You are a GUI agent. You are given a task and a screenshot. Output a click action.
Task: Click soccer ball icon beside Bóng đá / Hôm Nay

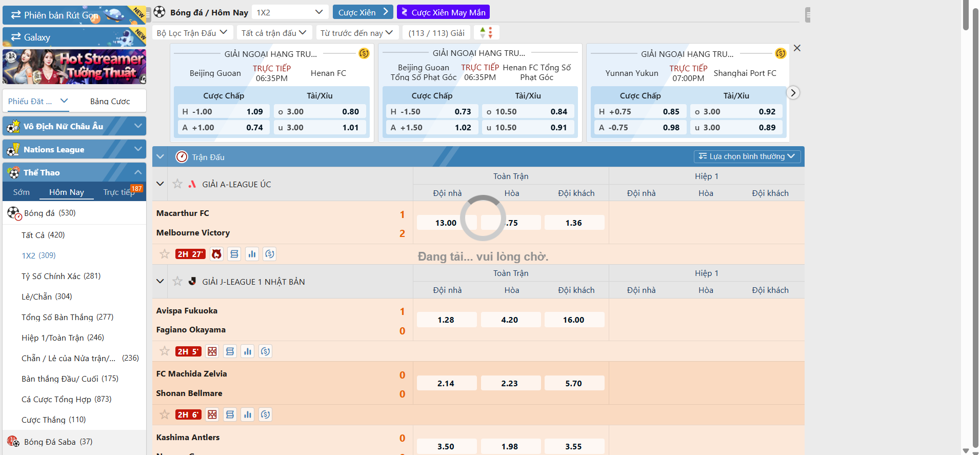(159, 12)
